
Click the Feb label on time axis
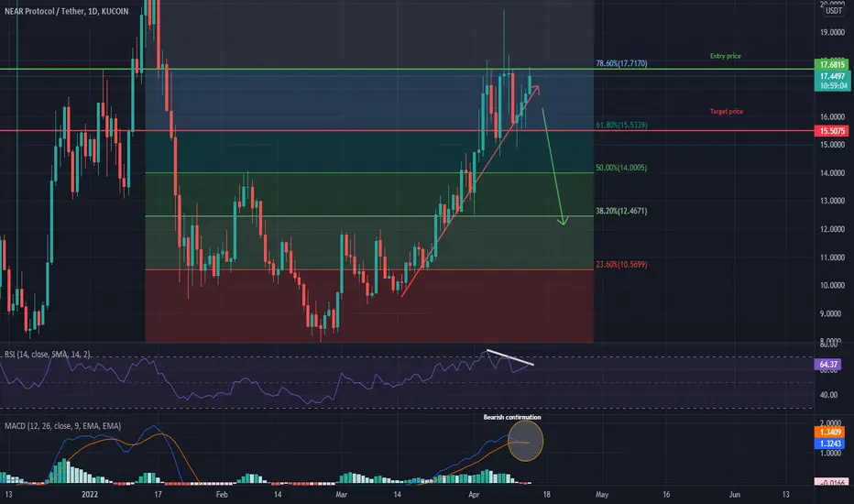click(x=222, y=494)
